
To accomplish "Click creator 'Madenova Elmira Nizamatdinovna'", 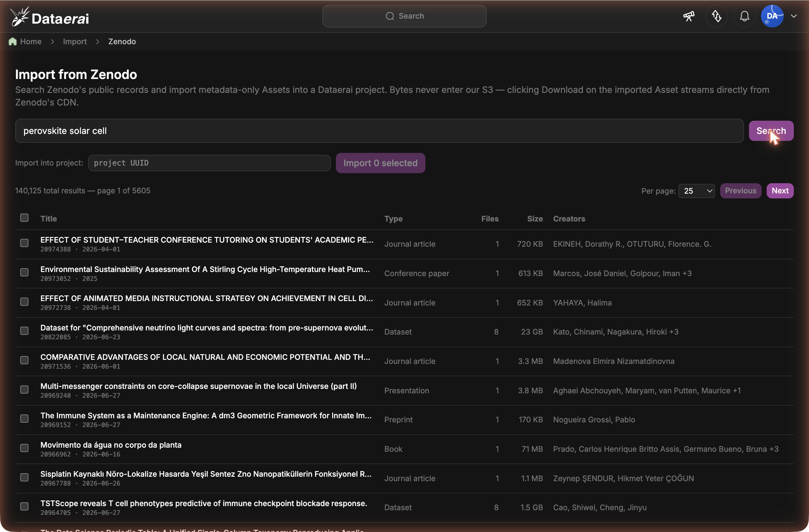I will click(614, 361).
